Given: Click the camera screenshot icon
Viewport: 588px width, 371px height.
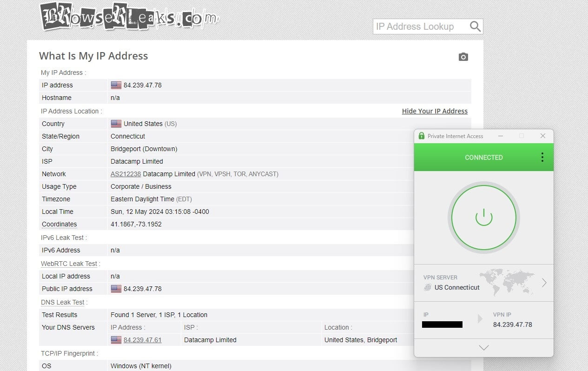Looking at the screenshot, I should [463, 57].
